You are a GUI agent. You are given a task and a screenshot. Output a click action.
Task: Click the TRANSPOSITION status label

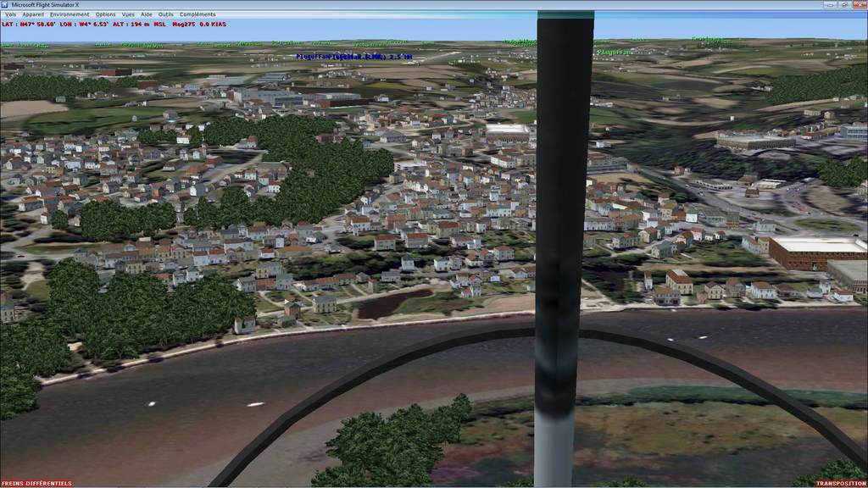841,483
